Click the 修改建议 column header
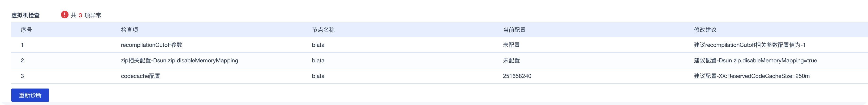The height and width of the screenshot is (105, 868). pos(705,30)
